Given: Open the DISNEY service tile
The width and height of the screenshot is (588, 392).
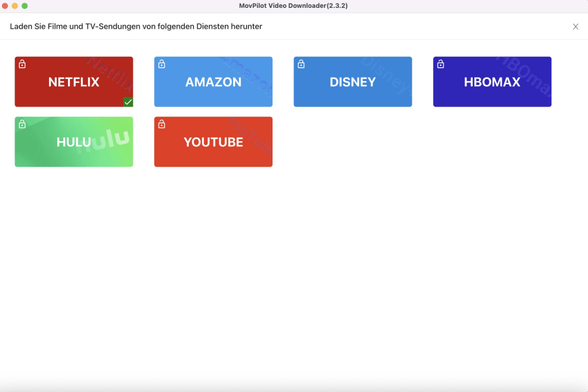Looking at the screenshot, I should click(353, 82).
